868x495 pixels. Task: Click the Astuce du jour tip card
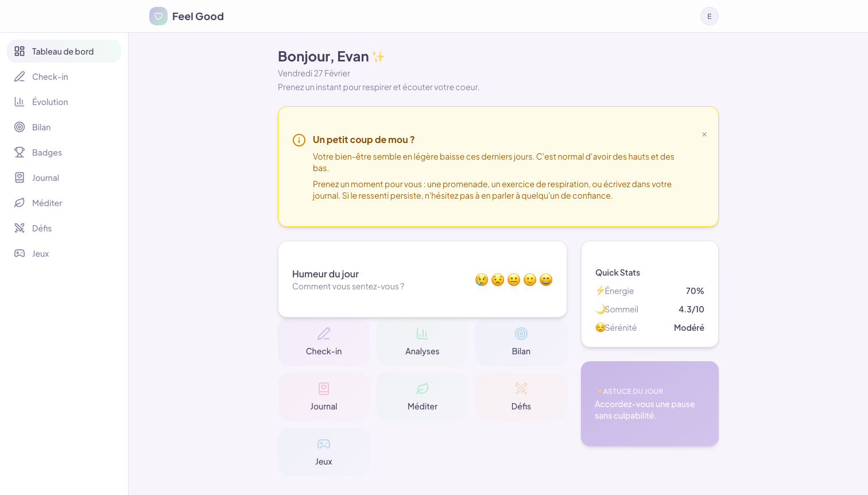point(649,404)
